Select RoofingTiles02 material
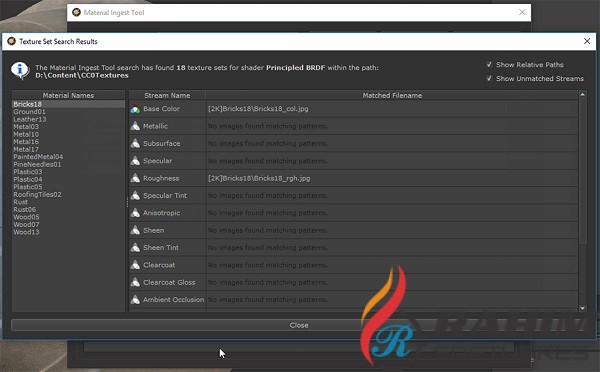The image size is (600, 372). 38,194
